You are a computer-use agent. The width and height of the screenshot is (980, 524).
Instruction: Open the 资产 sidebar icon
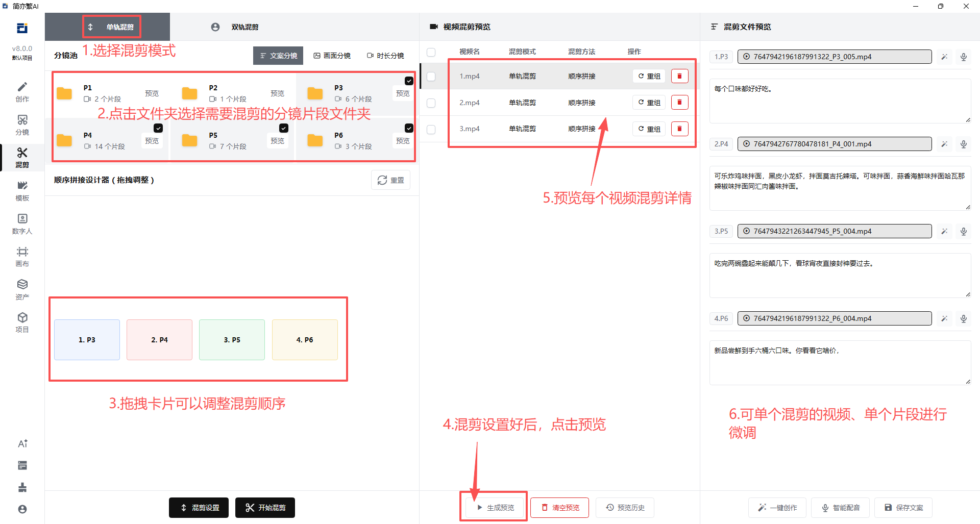click(22, 290)
